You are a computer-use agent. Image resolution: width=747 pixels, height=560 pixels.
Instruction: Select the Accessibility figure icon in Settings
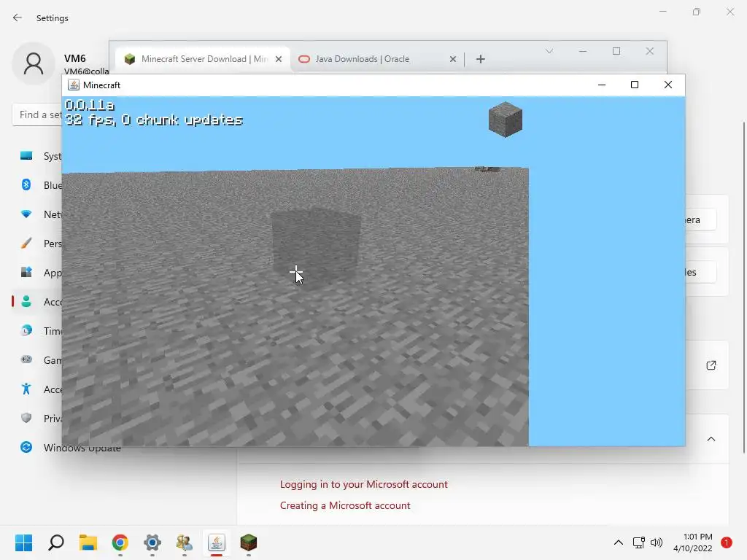tap(26, 389)
